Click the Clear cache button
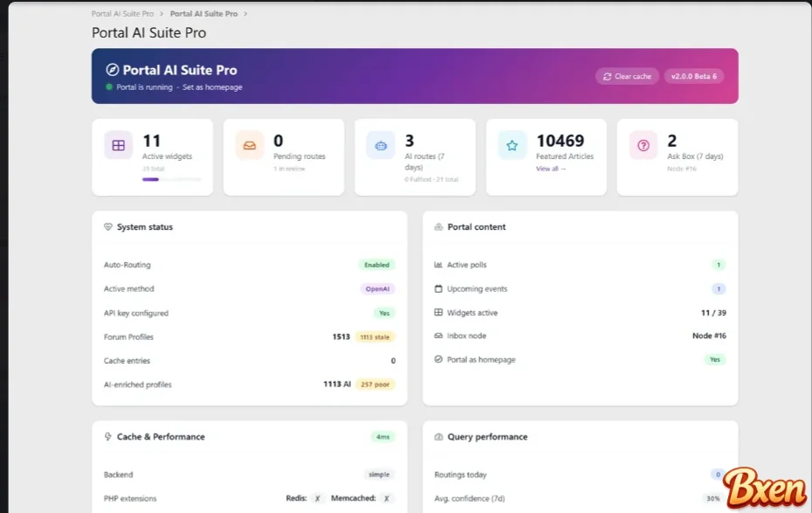Image resolution: width=812 pixels, height=513 pixels. [627, 76]
